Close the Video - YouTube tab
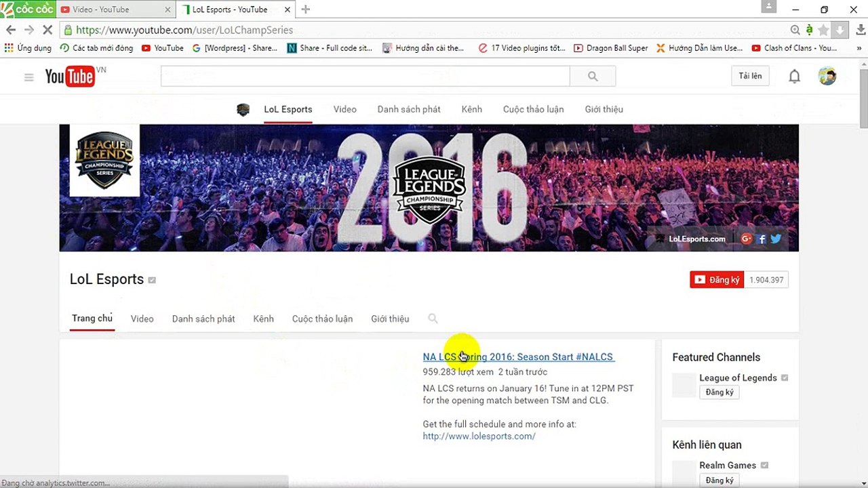The width and height of the screenshot is (868, 488). (168, 9)
